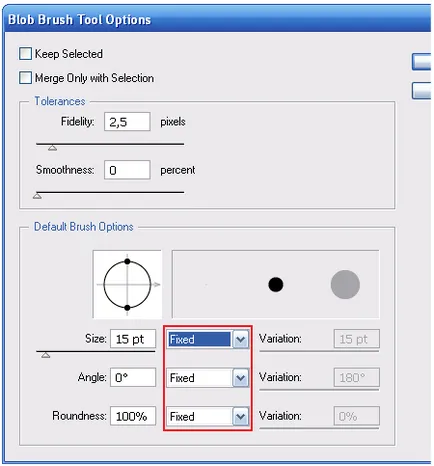Enable the Keep Selected checkbox
This screenshot has height=466, width=434.
(x=25, y=54)
